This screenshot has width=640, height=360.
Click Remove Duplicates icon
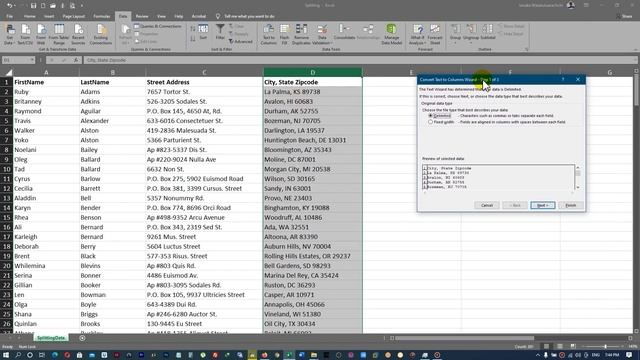[301, 34]
